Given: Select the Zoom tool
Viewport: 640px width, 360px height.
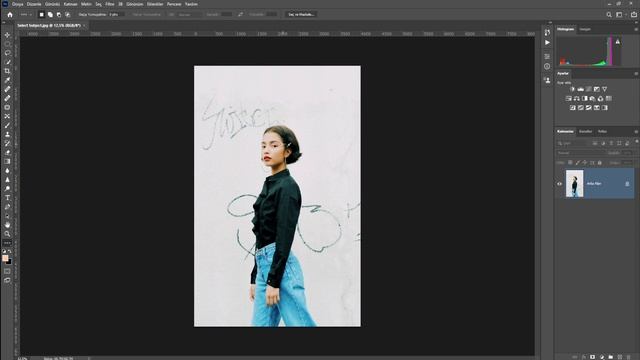Looking at the screenshot, I should pyautogui.click(x=7, y=234).
